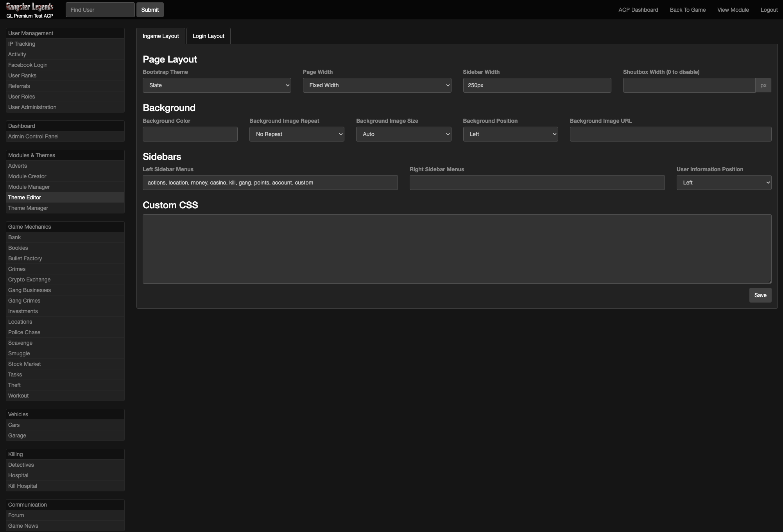This screenshot has width=783, height=532.
Task: Open ACP Dashboard link
Action: tap(638, 10)
